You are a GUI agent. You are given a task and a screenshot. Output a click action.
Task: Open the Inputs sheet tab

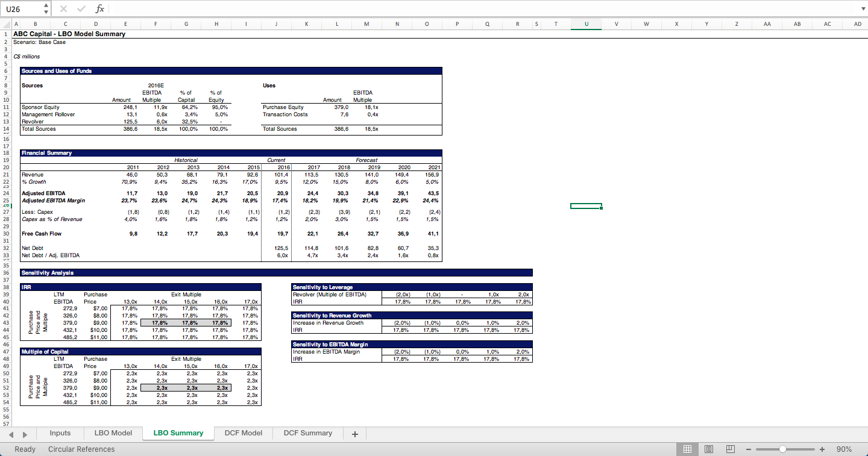60,433
